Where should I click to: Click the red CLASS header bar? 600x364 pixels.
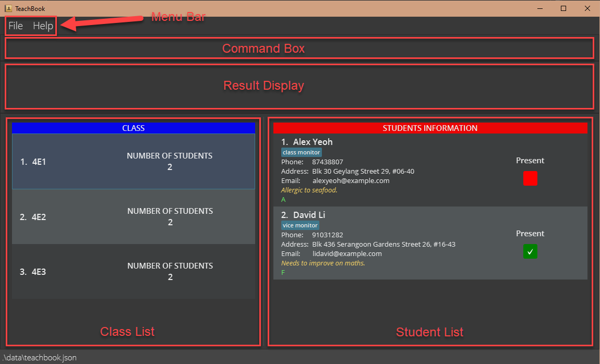pos(134,128)
